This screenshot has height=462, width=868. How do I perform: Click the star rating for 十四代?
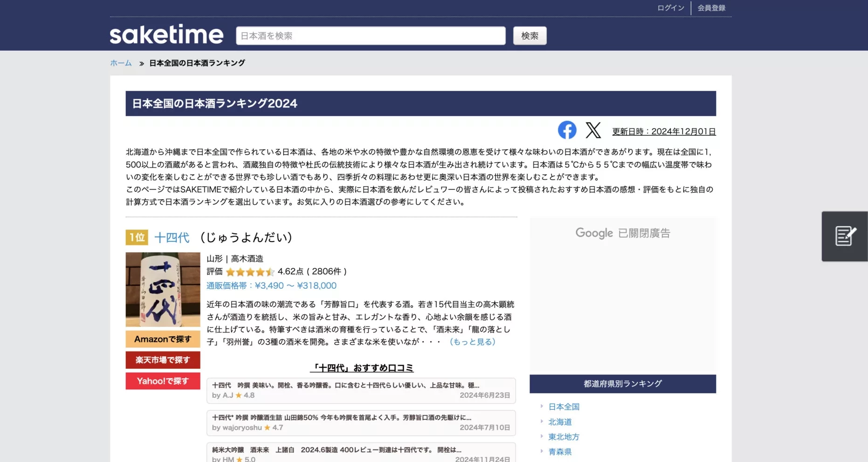250,272
